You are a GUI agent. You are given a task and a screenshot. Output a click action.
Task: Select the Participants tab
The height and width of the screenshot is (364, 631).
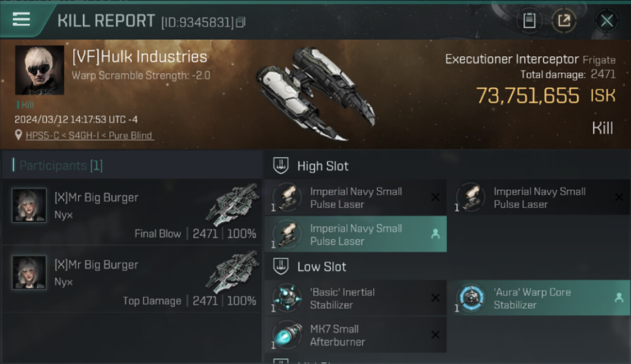click(61, 165)
